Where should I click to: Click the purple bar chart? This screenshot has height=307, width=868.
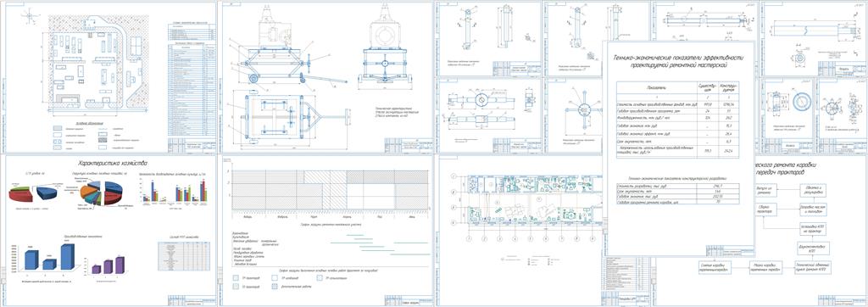click(x=108, y=265)
